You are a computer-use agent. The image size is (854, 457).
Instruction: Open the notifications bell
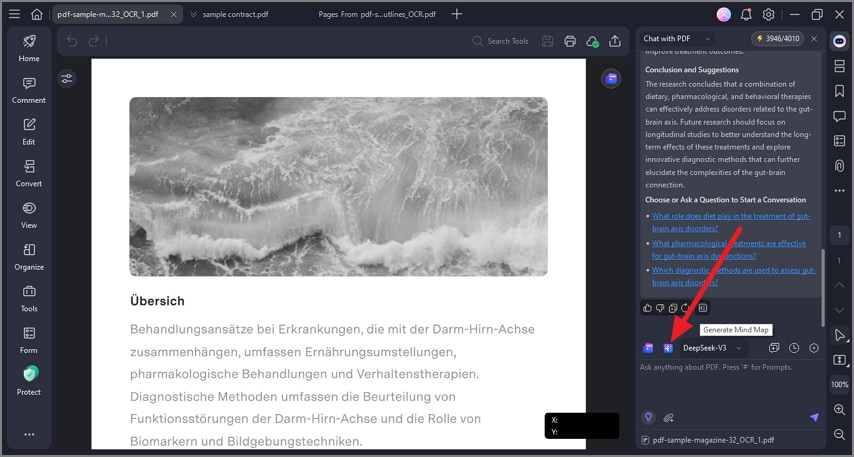pyautogui.click(x=746, y=15)
